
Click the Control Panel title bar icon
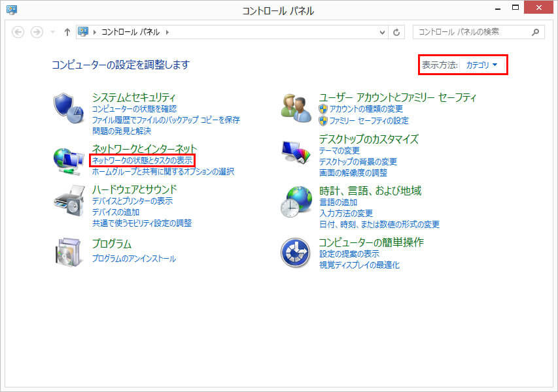(x=12, y=10)
